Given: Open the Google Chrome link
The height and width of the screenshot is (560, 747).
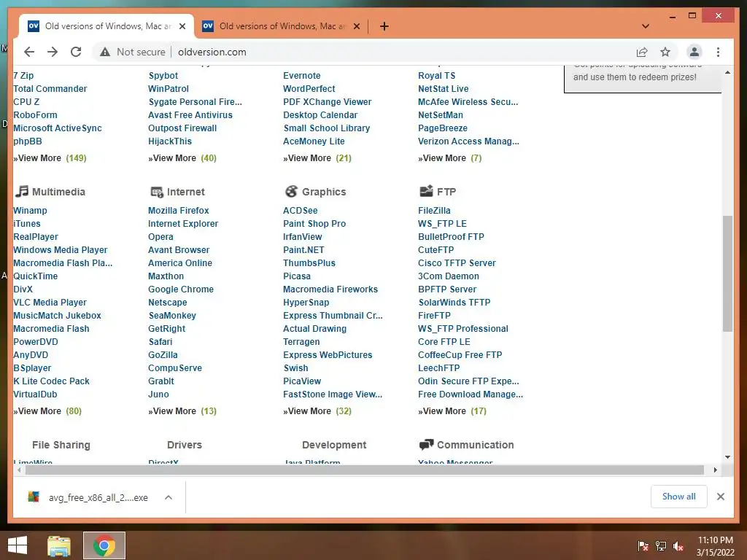Looking at the screenshot, I should 181,289.
